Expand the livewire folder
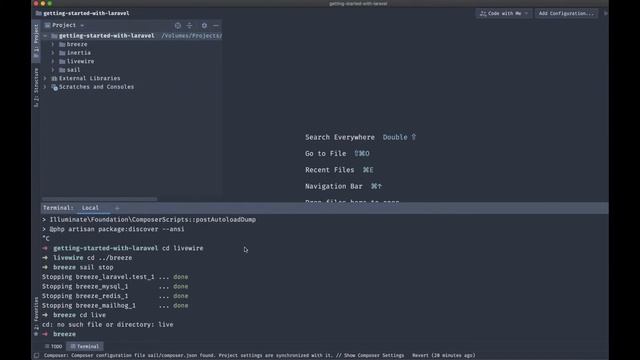 (53, 61)
